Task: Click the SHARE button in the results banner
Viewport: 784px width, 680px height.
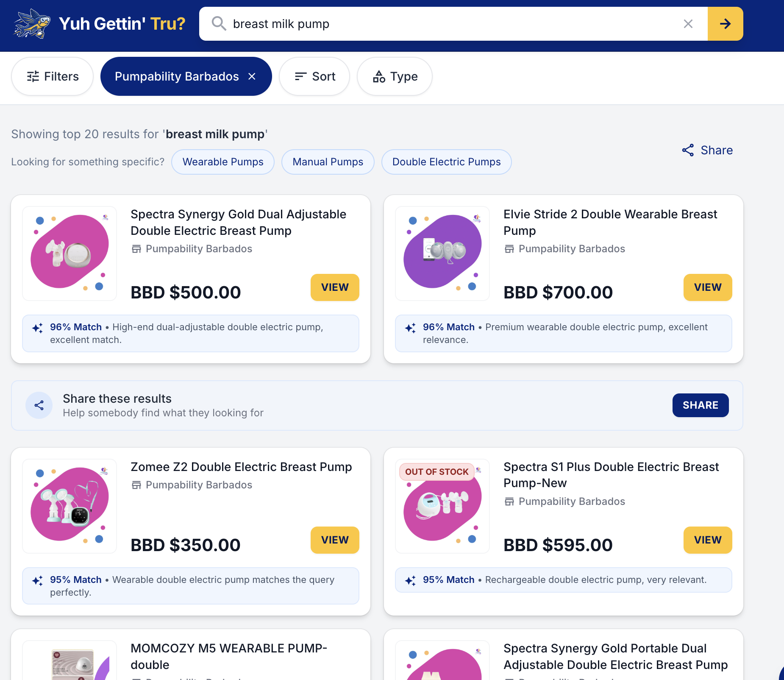Action: [700, 405]
